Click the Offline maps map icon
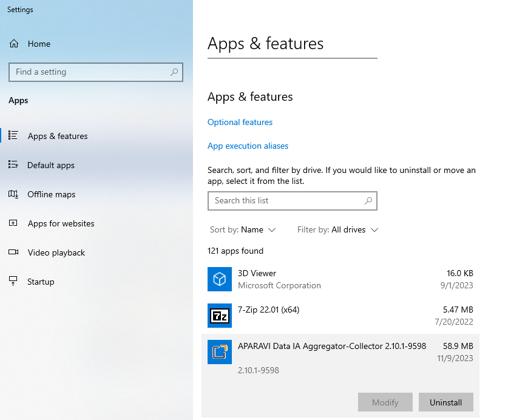528x420 pixels. coord(13,194)
